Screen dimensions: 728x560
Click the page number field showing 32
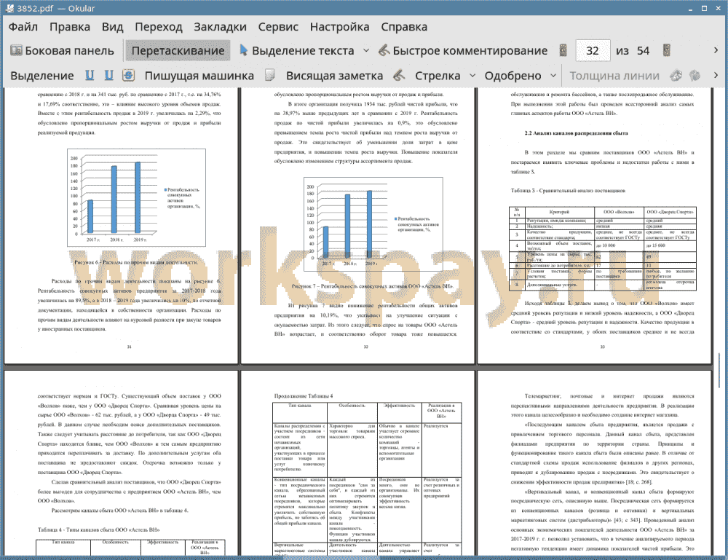(x=593, y=51)
